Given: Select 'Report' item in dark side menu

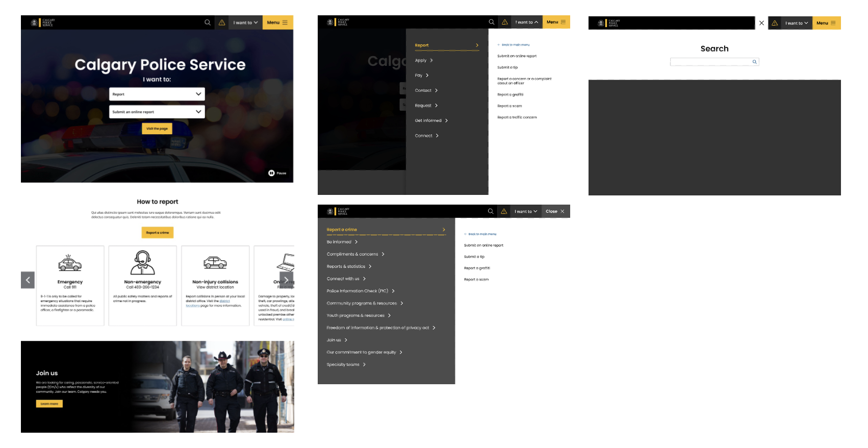Looking at the screenshot, I should [x=447, y=45].
